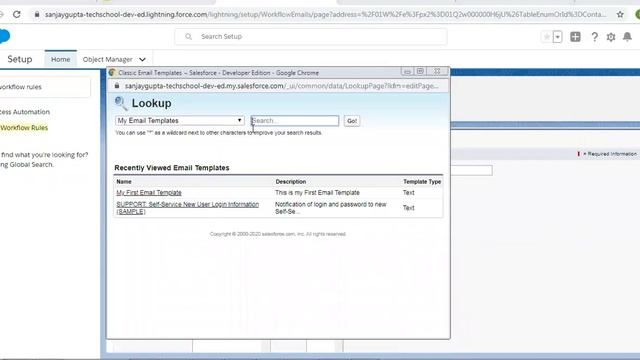The height and width of the screenshot is (360, 640).
Task: Minimize the Classic Email Templates popup window
Action: point(407,71)
